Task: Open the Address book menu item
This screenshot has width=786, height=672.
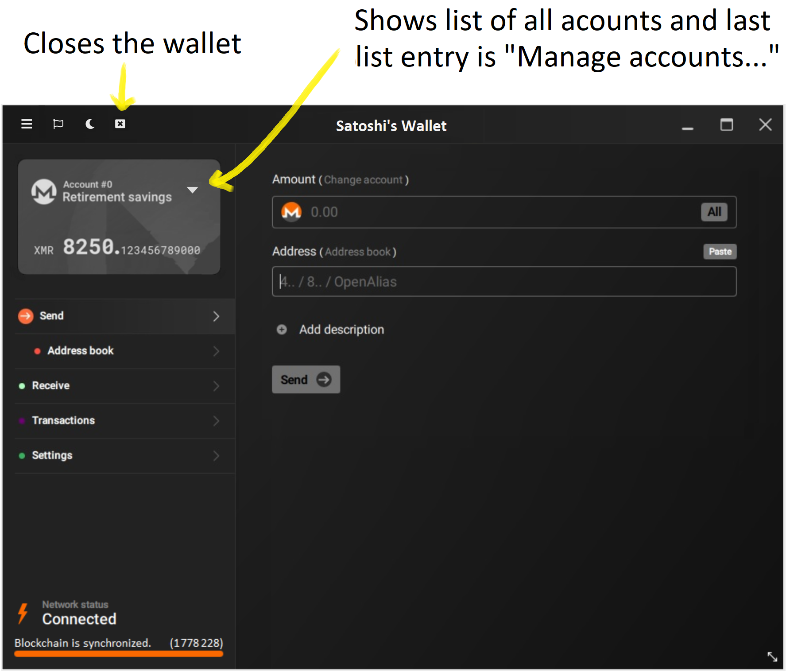Action: [125, 351]
